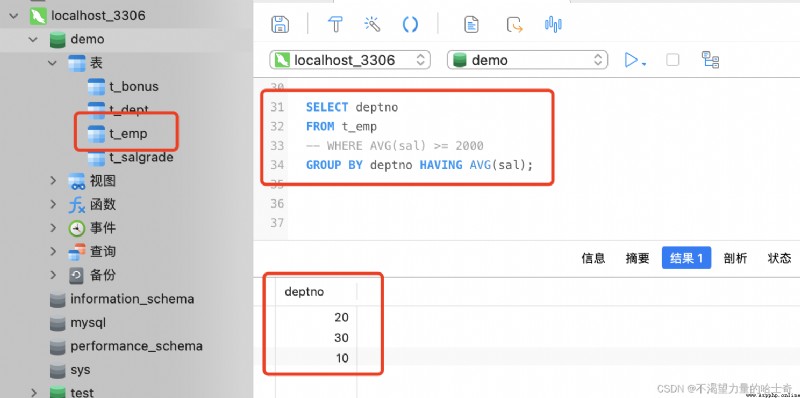Open the demo database dropdown

(527, 60)
